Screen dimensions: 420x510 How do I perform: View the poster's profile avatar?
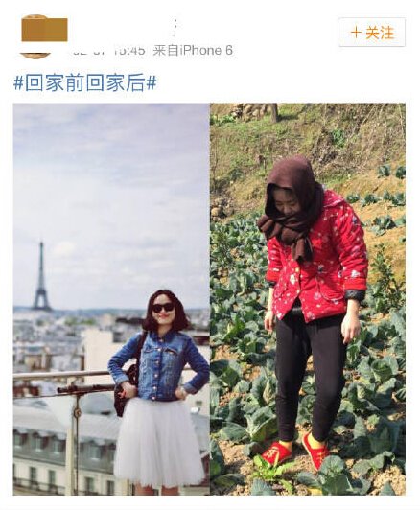tap(36, 36)
